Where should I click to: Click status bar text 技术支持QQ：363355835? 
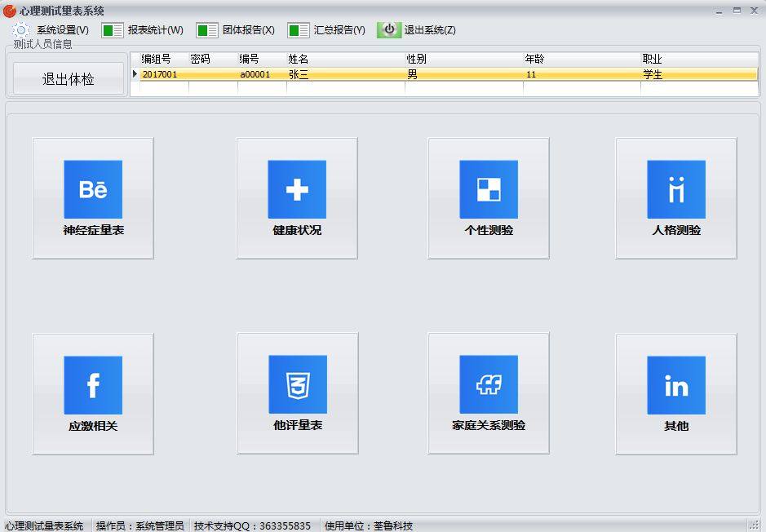(x=252, y=525)
